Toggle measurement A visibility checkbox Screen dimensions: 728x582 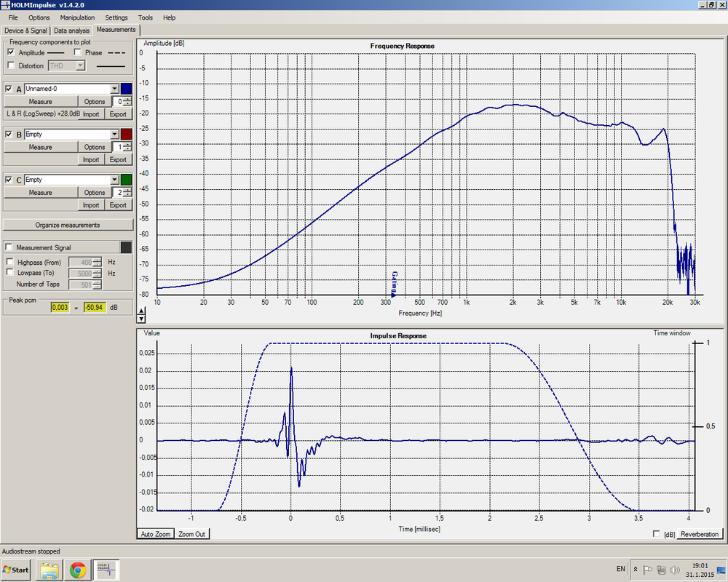click(9, 89)
